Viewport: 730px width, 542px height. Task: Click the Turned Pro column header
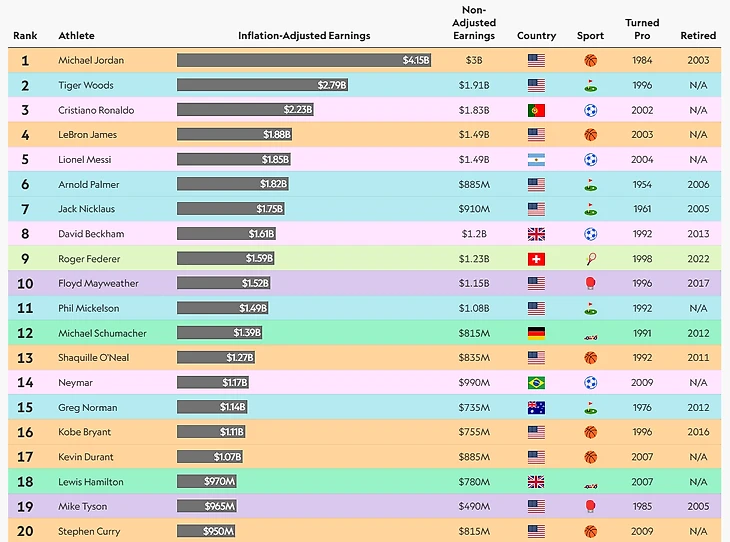pyautogui.click(x=642, y=29)
